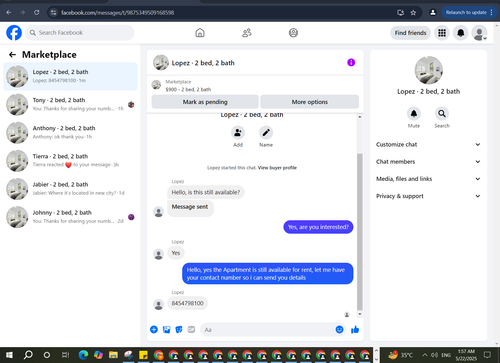Click Lopez's profile picture in right panel
Viewport: 500px width, 363px height.
pyautogui.click(x=429, y=70)
